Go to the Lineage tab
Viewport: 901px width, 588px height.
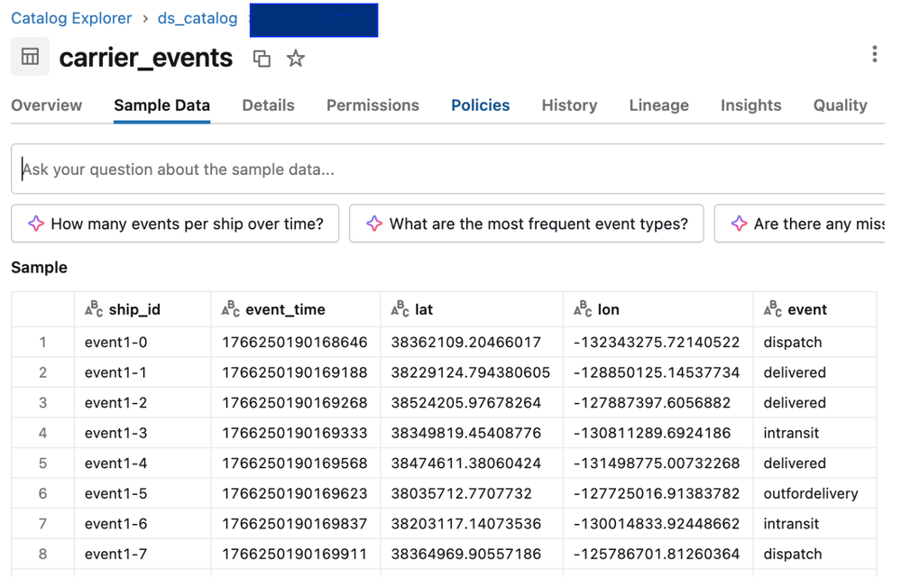click(658, 106)
